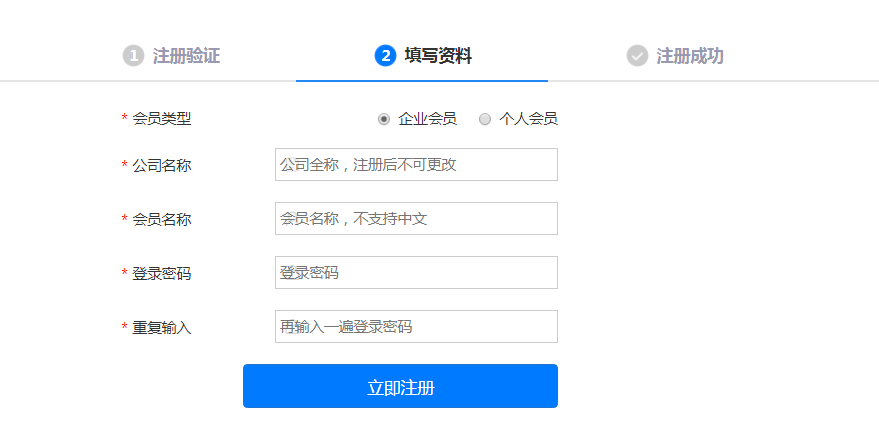Click the blue step 2 number icon
Viewport: 879px width, 448px height.
(385, 55)
